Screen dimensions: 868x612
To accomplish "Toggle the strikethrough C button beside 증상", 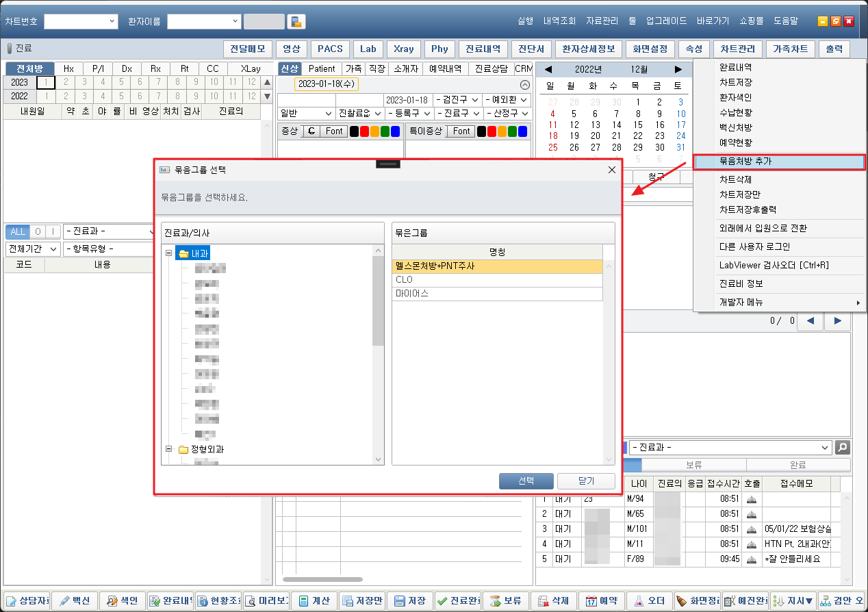I will [311, 131].
